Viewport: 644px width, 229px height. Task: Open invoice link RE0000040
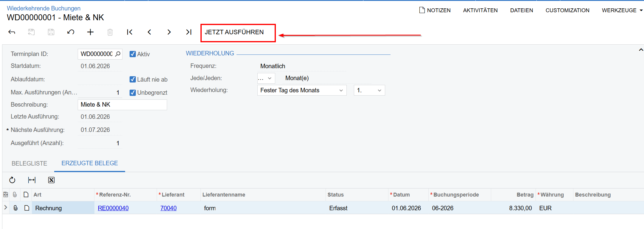[113, 208]
